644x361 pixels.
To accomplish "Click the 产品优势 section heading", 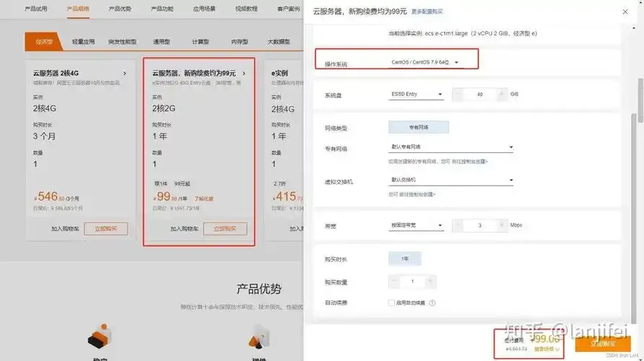I will 258,289.
